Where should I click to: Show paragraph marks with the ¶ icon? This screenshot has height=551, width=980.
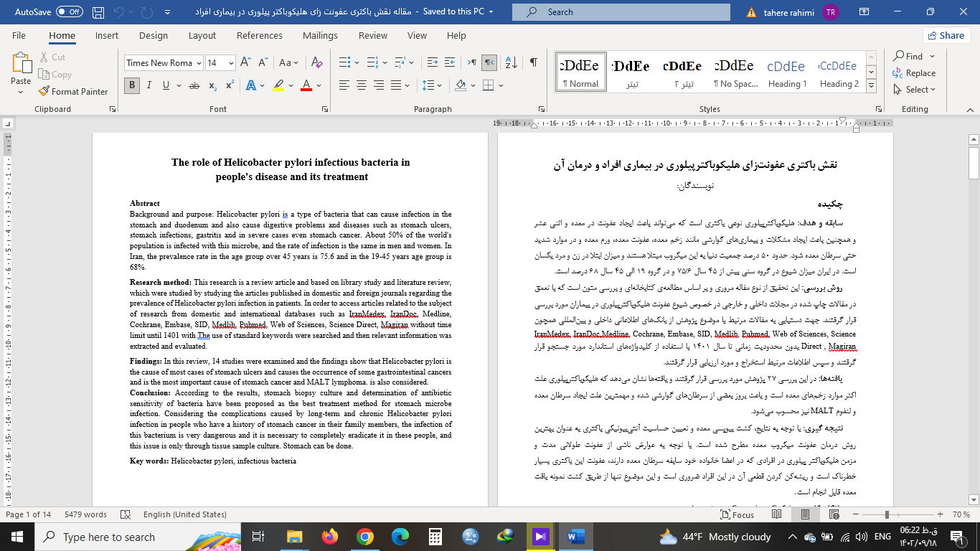(x=532, y=63)
